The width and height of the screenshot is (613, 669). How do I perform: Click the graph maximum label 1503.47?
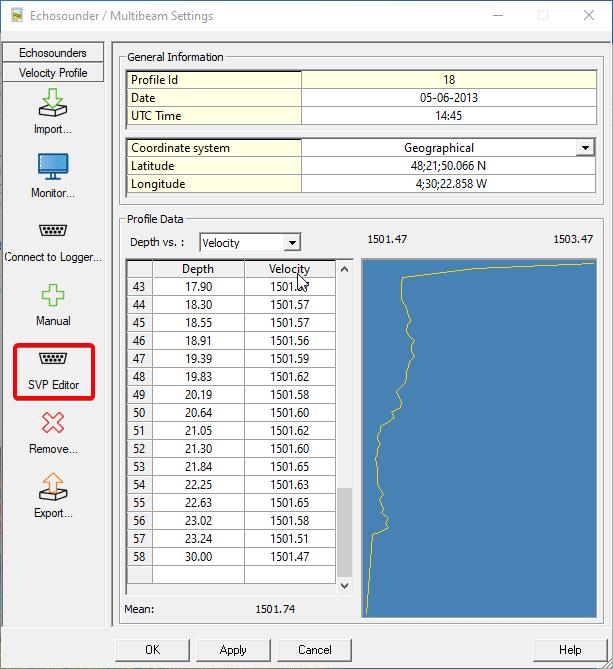(x=573, y=239)
